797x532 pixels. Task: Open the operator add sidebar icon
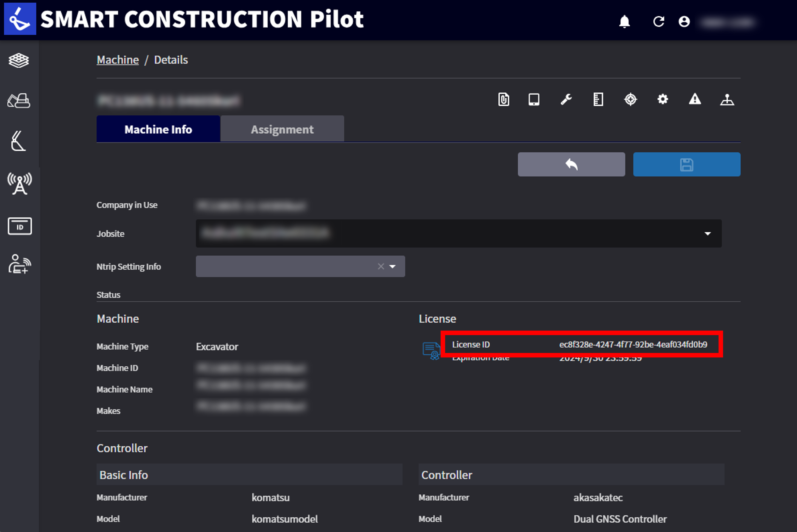click(20, 264)
